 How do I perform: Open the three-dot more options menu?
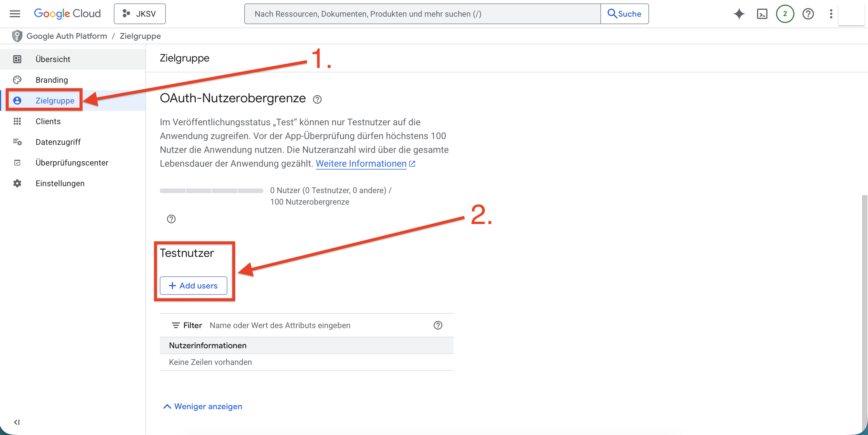coord(831,14)
